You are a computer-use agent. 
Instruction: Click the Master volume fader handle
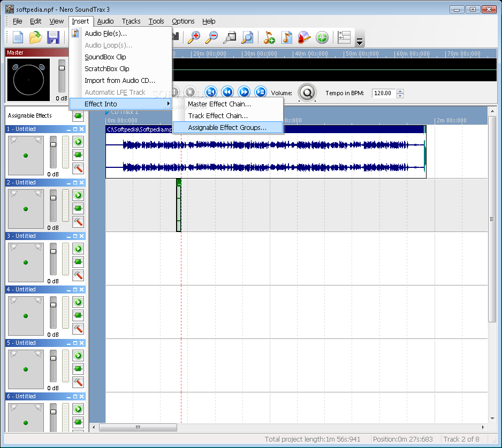62,68
